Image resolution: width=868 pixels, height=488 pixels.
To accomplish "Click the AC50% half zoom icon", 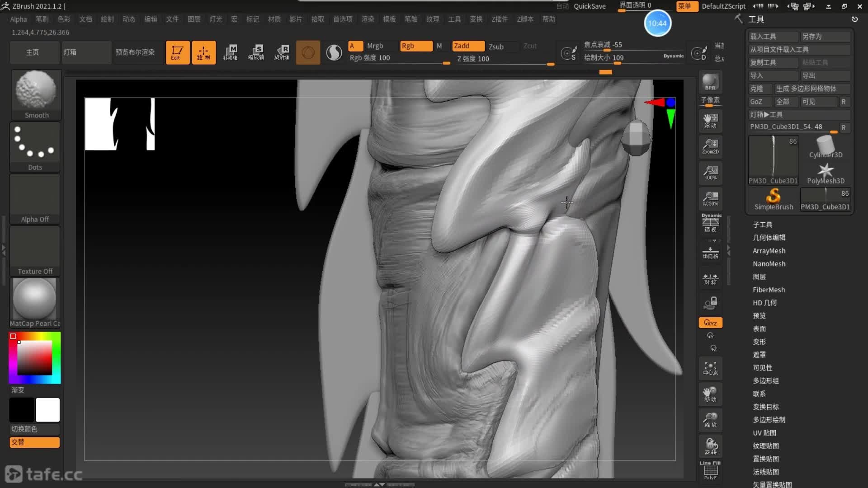I will pos(710,198).
